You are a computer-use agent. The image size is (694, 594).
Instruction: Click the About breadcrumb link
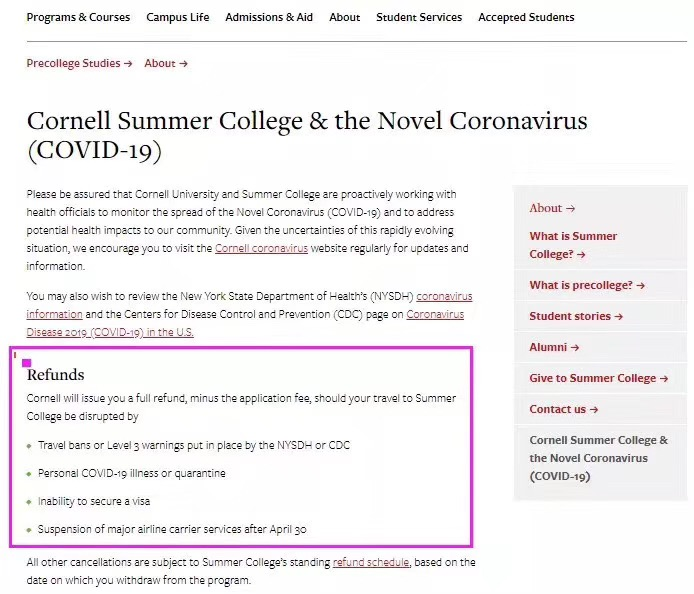(x=165, y=63)
